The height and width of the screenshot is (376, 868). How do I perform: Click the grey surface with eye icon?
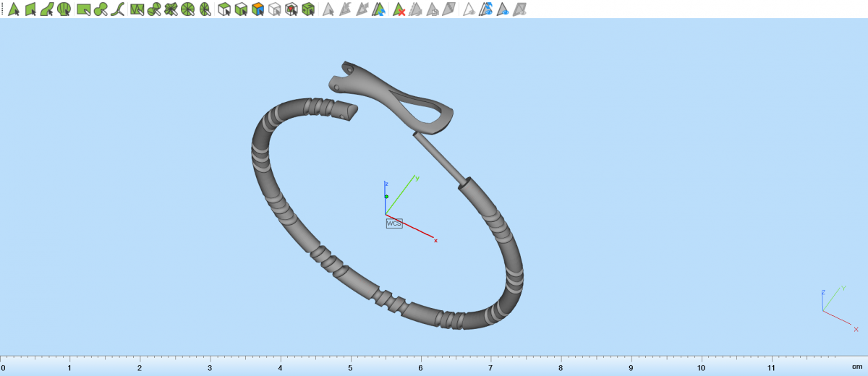[519, 9]
